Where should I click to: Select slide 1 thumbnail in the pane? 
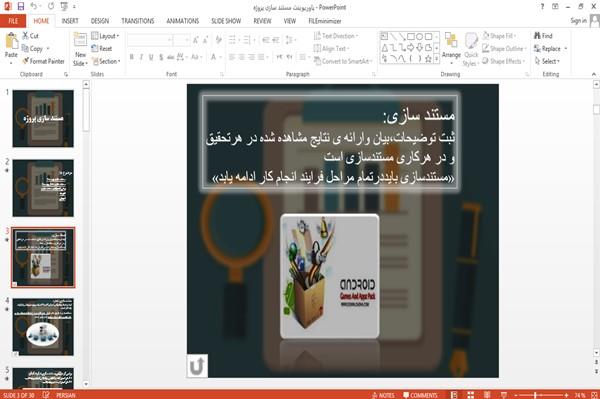tap(43, 119)
